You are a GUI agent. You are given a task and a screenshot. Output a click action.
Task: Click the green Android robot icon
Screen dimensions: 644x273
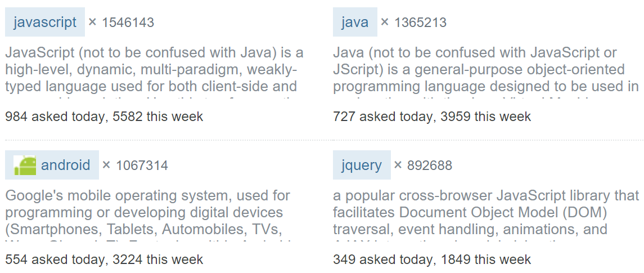[x=25, y=165]
